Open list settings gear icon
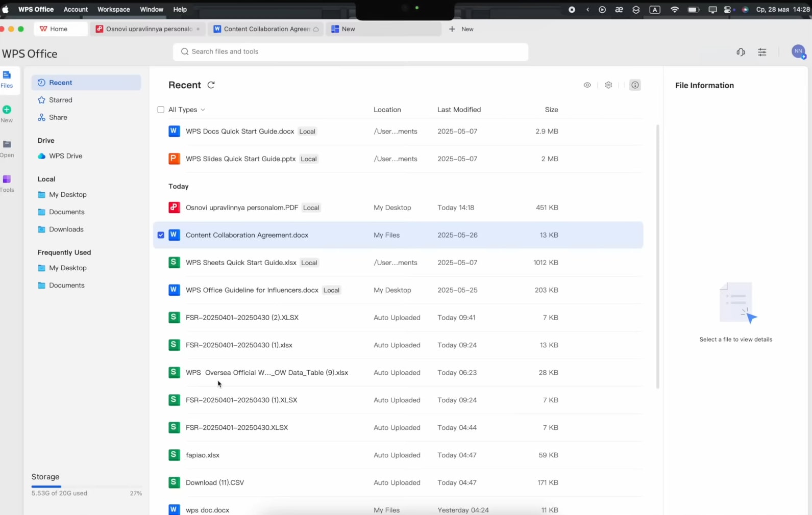This screenshot has height=515, width=812. pyautogui.click(x=608, y=85)
